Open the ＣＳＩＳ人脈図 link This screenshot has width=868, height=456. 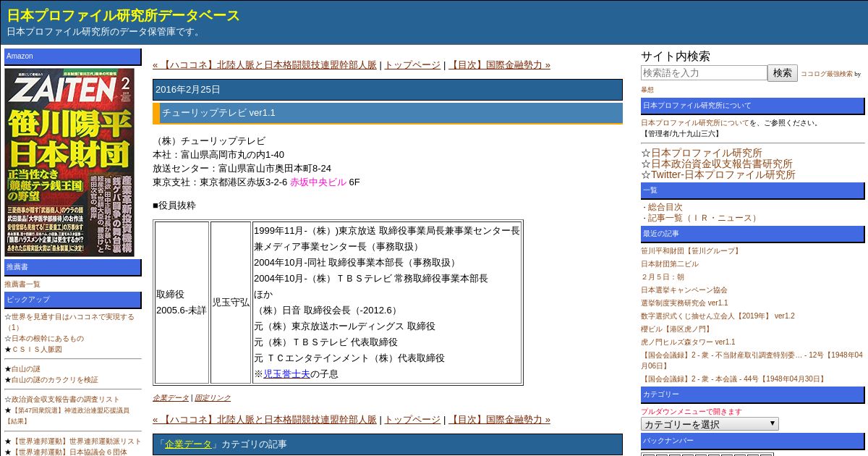[37, 350]
